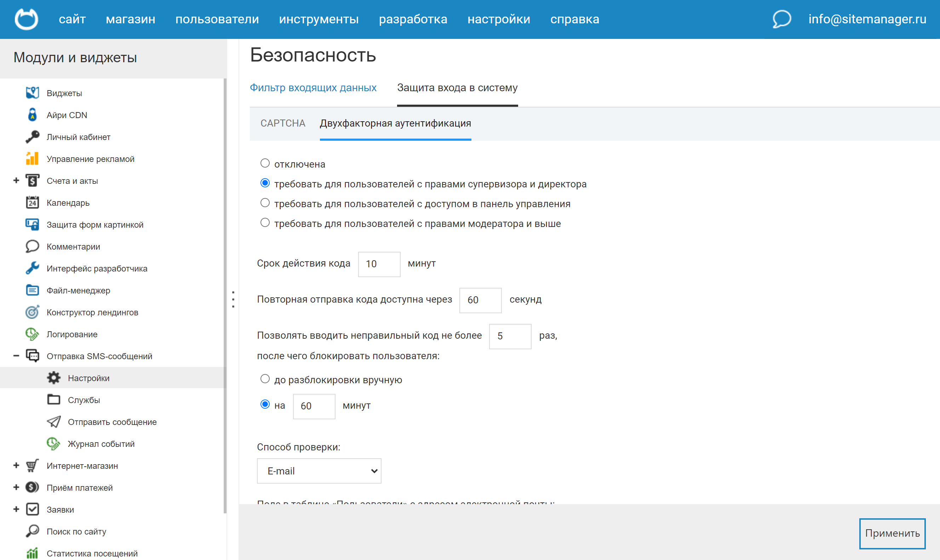Switch to the CAPTCHA tab
The height and width of the screenshot is (560, 940).
coord(282,123)
